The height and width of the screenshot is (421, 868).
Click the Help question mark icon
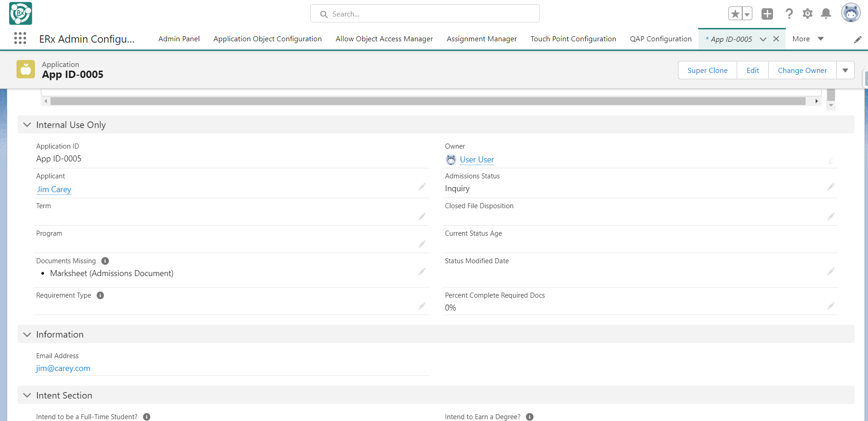[789, 14]
